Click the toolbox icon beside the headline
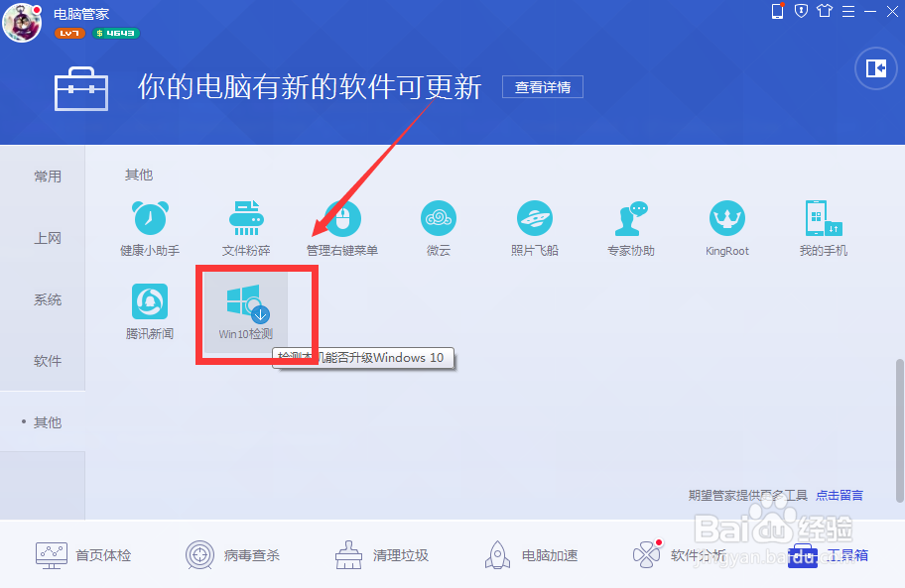Viewport: 905px width, 588px height. click(x=81, y=89)
